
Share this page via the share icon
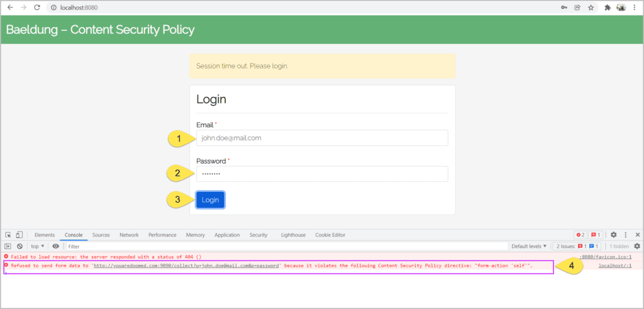[577, 8]
